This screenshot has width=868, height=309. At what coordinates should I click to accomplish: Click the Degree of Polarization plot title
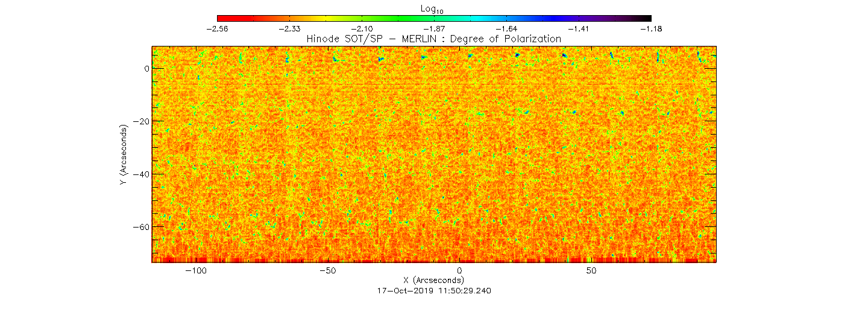pyautogui.click(x=434, y=39)
